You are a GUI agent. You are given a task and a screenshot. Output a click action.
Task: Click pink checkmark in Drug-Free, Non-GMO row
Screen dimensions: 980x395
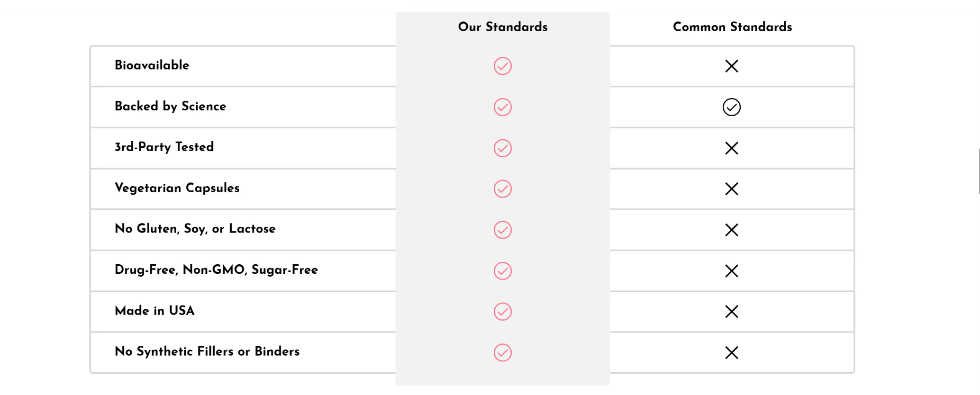[x=502, y=271]
